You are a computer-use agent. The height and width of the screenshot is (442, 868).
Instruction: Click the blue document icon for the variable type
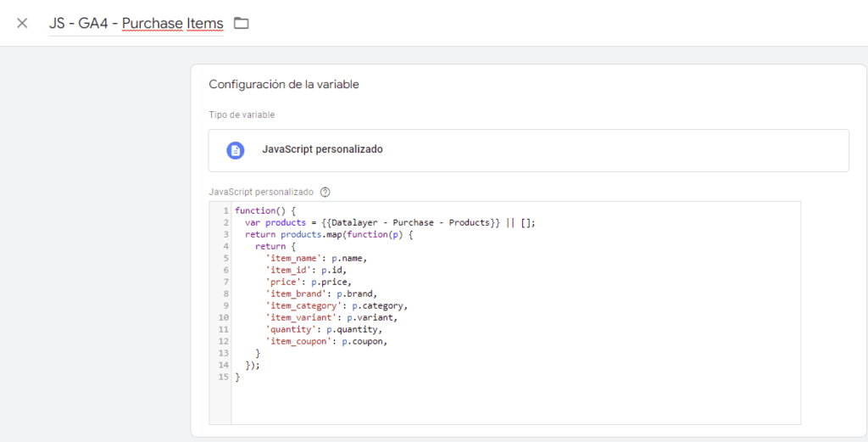point(236,150)
